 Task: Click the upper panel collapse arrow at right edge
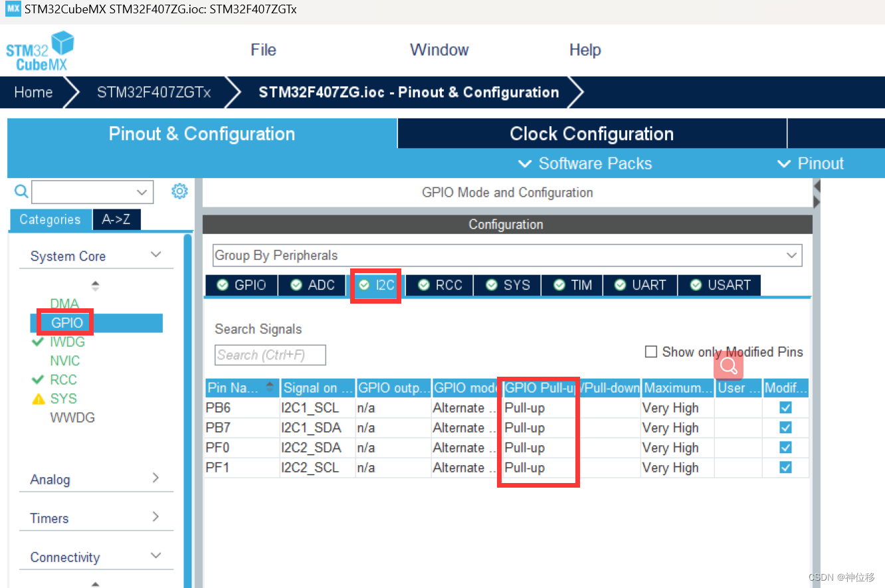817,187
